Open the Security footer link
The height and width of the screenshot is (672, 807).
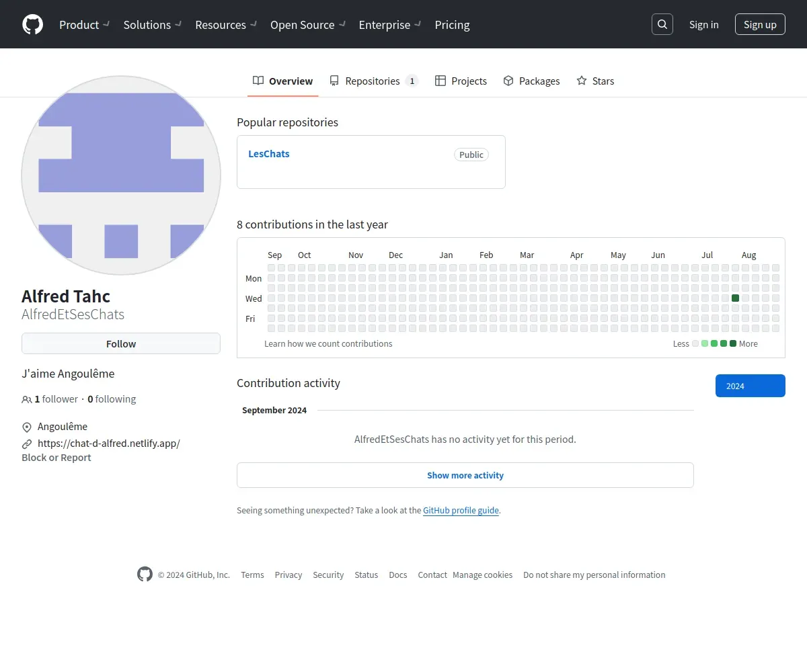[328, 575]
